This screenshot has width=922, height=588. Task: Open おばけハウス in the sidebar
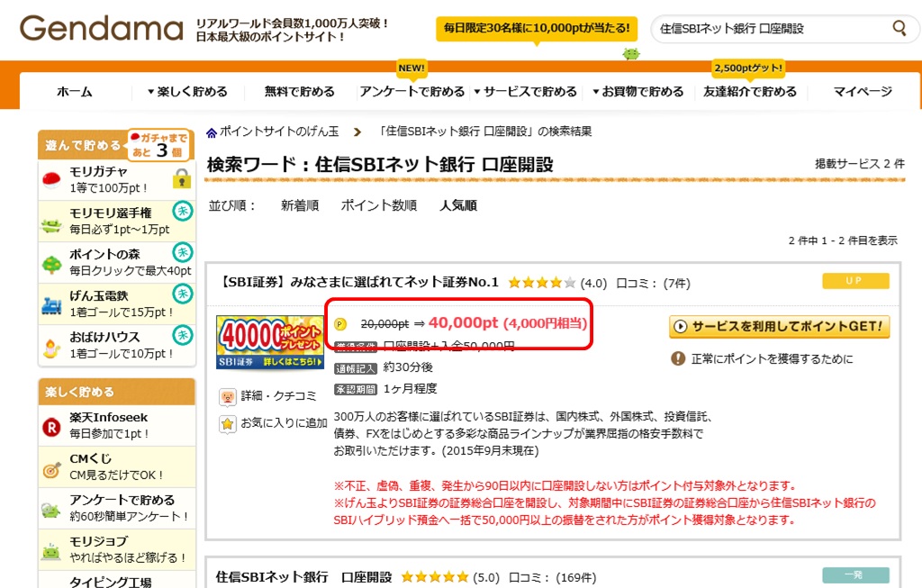116,345
